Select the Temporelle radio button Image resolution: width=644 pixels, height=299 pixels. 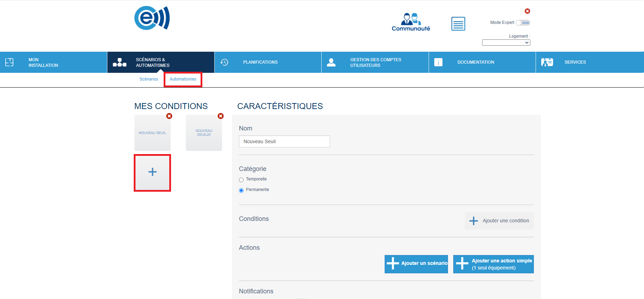pyautogui.click(x=241, y=180)
